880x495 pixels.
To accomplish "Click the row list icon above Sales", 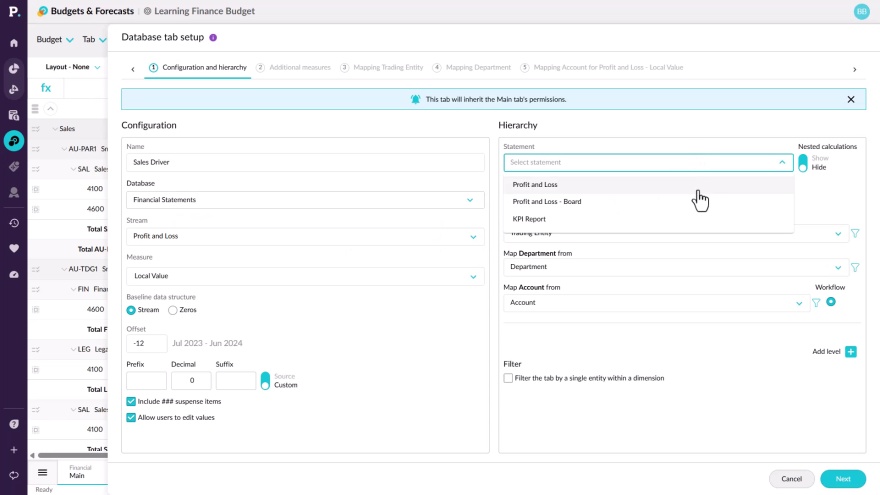I will 35,108.
